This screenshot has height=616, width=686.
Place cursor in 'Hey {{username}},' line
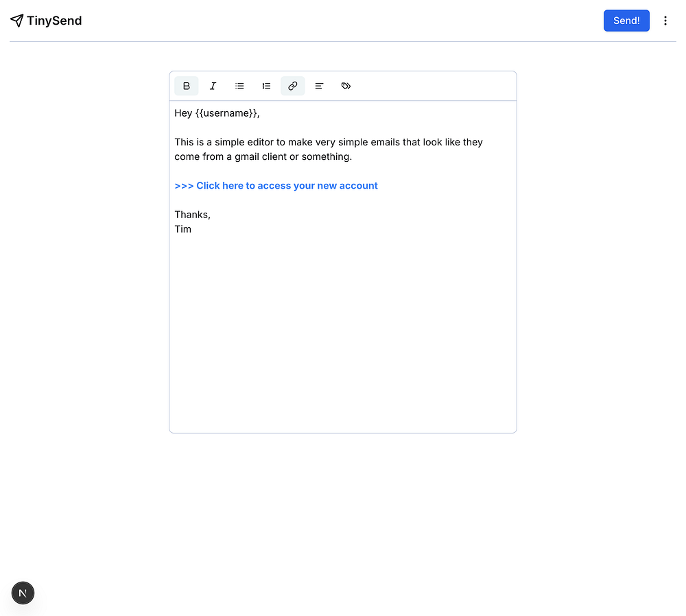tap(183, 113)
